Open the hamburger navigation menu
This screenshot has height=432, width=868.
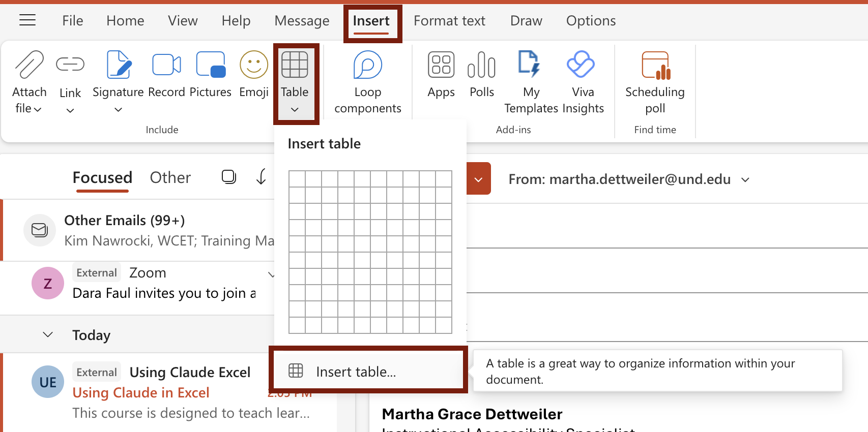pyautogui.click(x=27, y=20)
